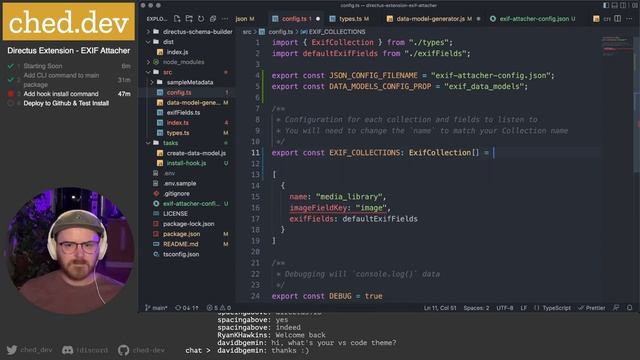Viewport: 640px width, 360px height.
Task: Click the GitHub ched-dev icon
Action: tap(123, 350)
